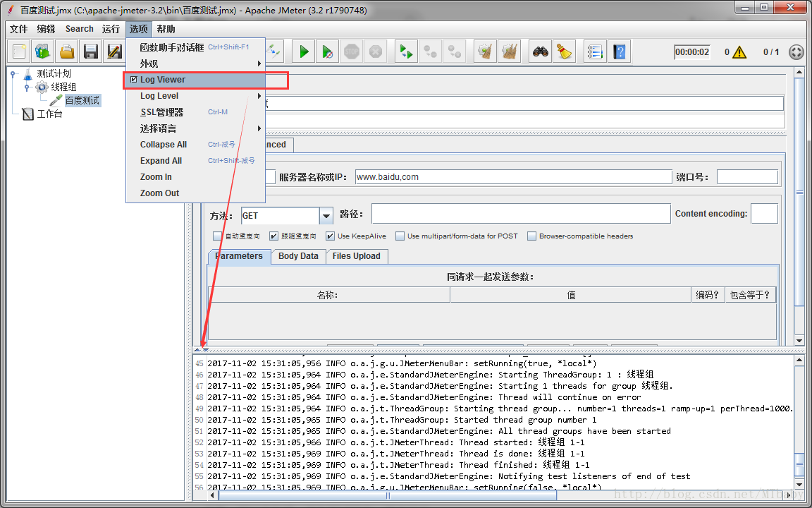Collapse the 线程组 tree handle
The image size is (812, 508).
click(27, 87)
